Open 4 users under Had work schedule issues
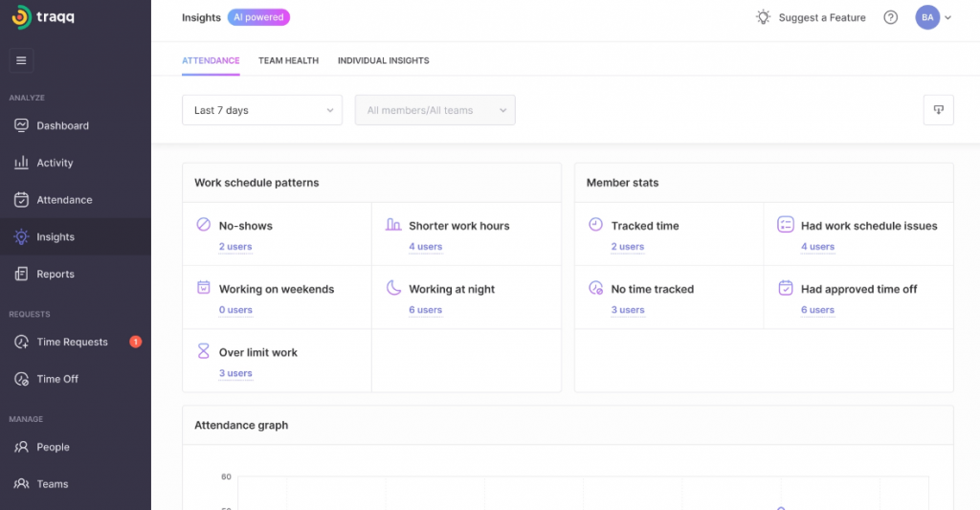The height and width of the screenshot is (510, 980). pyautogui.click(x=817, y=247)
